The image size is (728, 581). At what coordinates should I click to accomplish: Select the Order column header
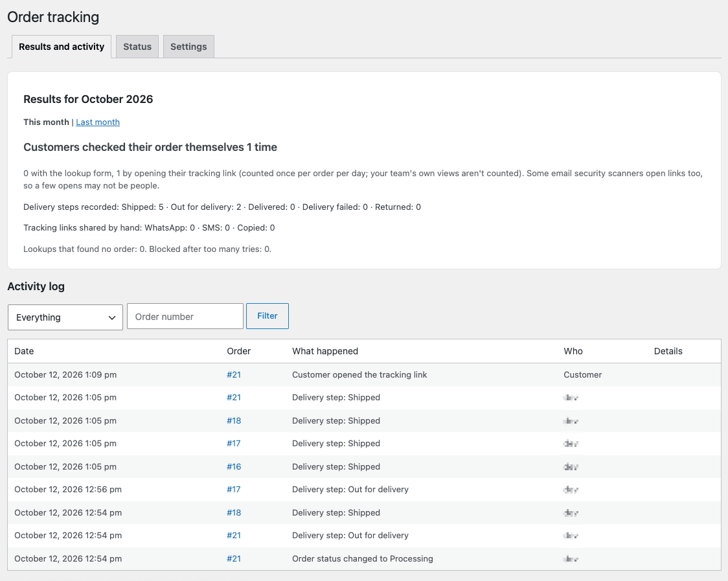[238, 351]
